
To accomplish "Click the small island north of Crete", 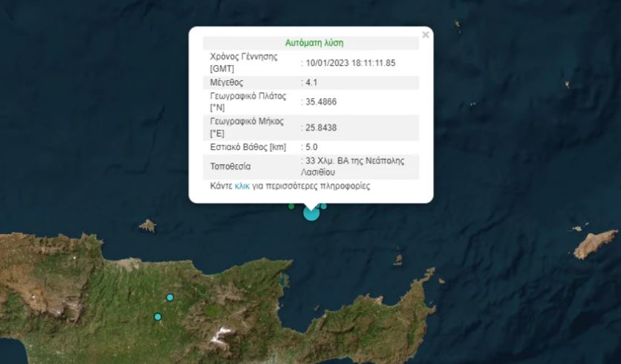I will click(x=148, y=226).
